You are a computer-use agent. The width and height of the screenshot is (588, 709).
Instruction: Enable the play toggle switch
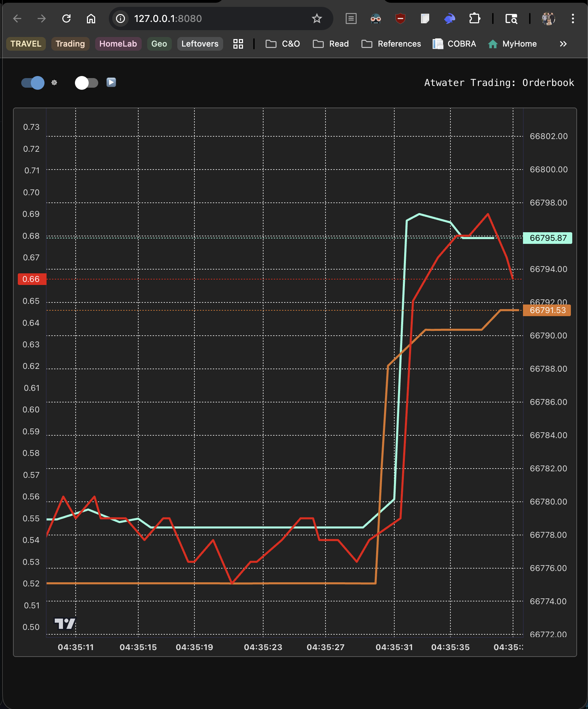86,83
